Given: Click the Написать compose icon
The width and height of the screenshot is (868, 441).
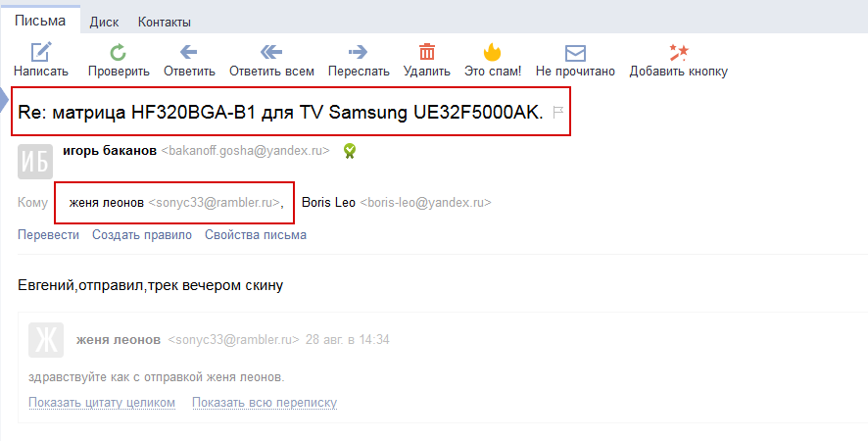Looking at the screenshot, I should 41,53.
